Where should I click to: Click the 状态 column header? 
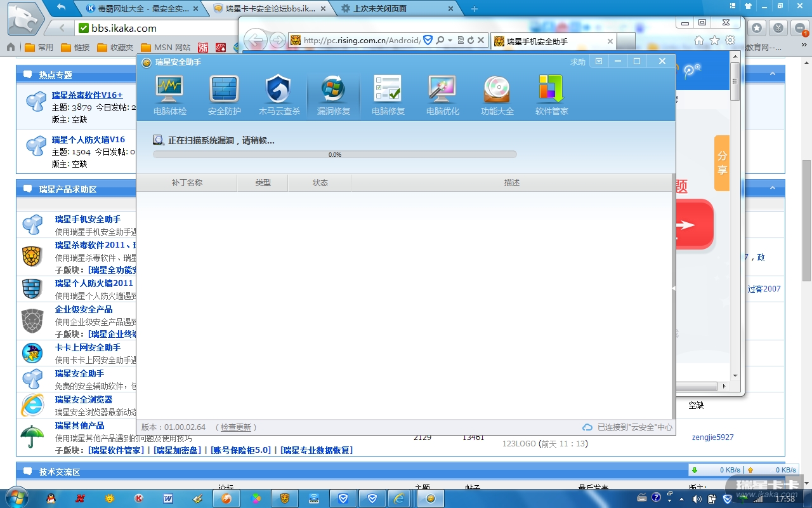click(x=320, y=183)
